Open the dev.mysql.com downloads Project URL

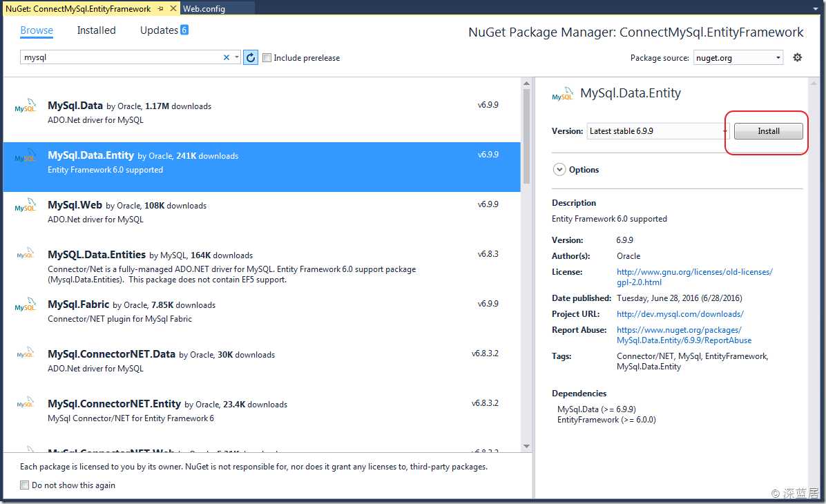pos(680,314)
